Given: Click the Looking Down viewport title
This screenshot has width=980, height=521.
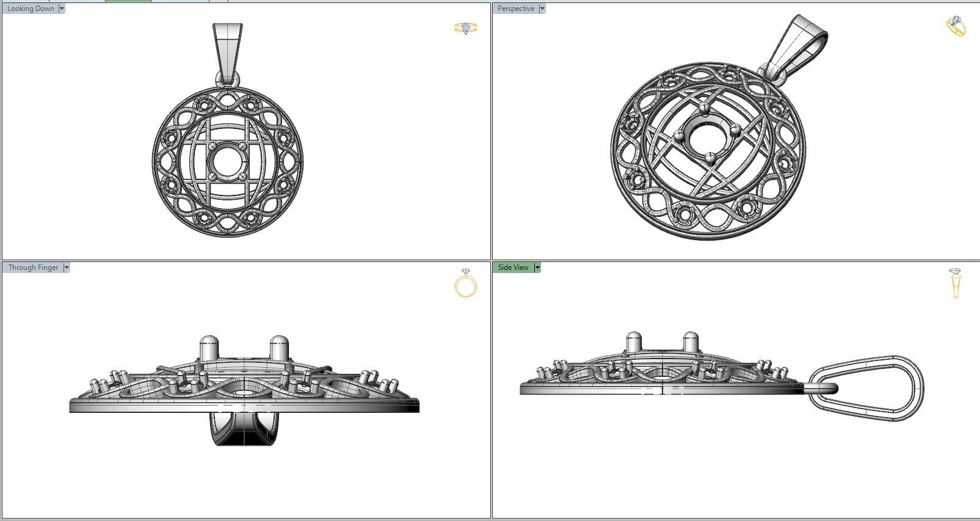Looking at the screenshot, I should 31,9.
